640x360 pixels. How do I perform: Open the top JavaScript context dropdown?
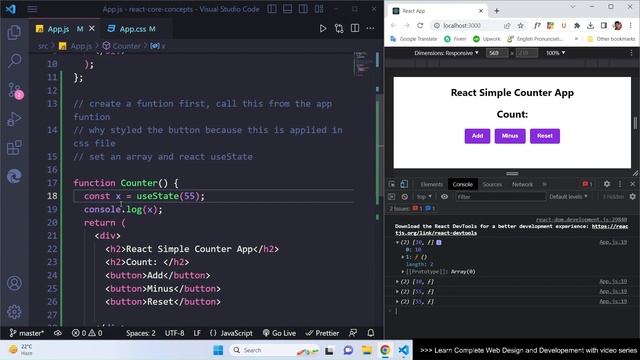point(424,197)
